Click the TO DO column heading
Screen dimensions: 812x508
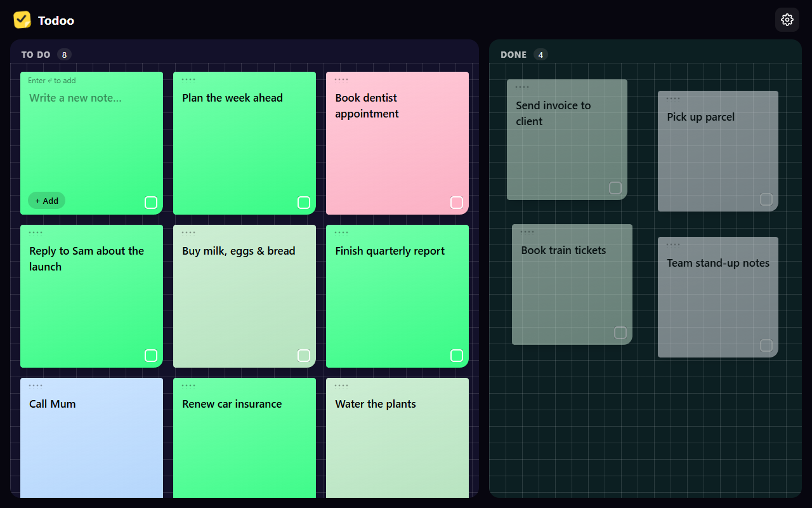[x=36, y=55]
